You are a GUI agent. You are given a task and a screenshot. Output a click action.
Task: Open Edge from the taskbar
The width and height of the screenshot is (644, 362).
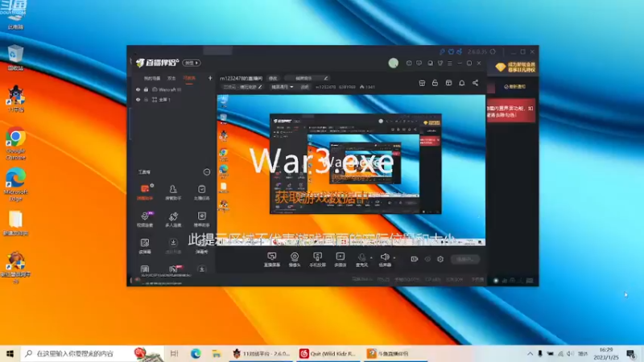(196, 353)
